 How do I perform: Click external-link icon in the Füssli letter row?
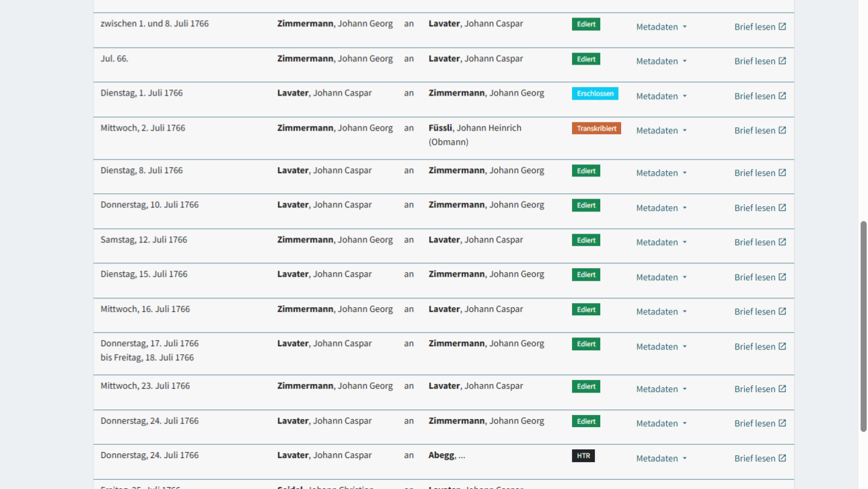(x=782, y=131)
